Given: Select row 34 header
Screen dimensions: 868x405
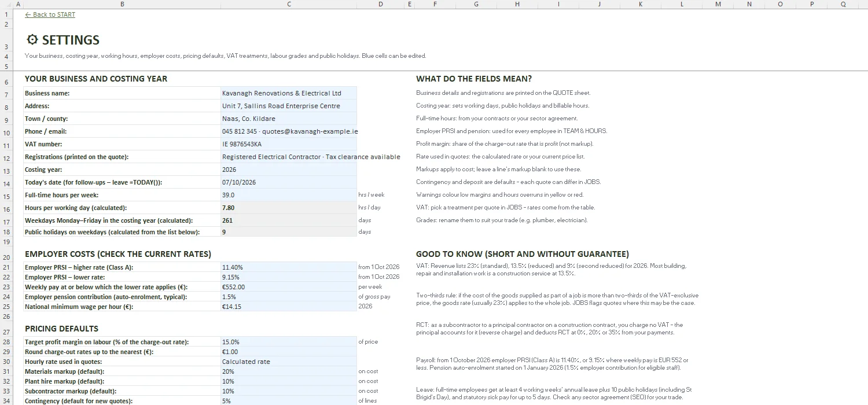Looking at the screenshot, I should click(6, 401).
